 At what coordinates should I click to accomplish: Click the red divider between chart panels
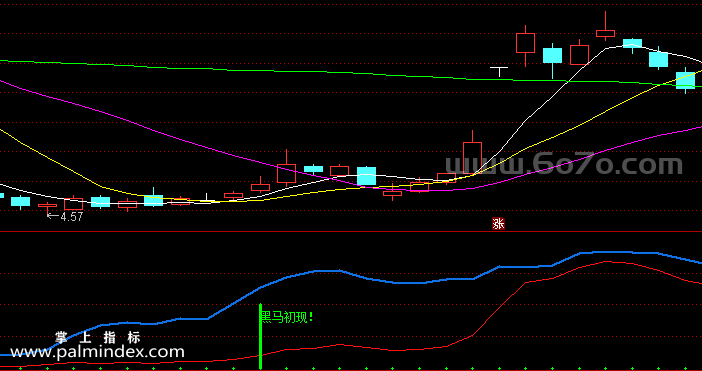[x=351, y=232]
